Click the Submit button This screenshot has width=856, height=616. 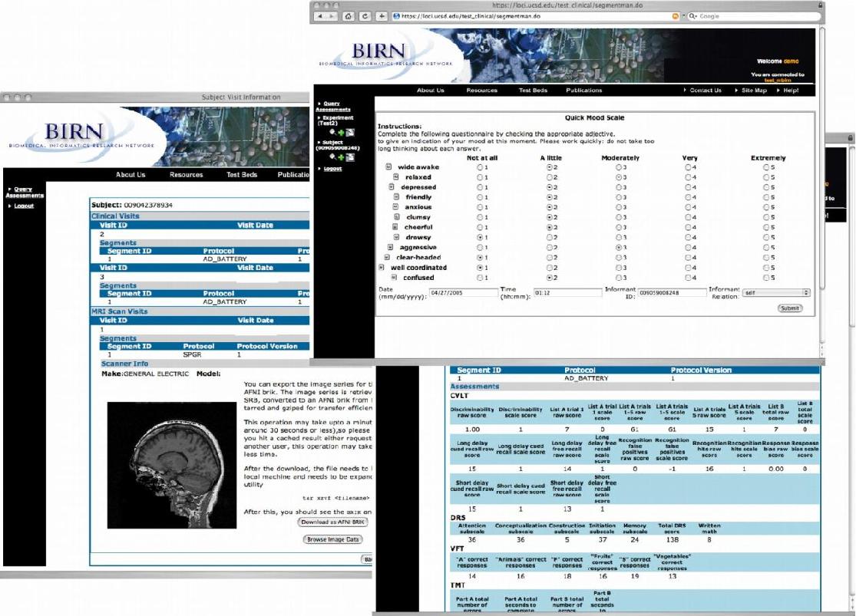(x=789, y=308)
